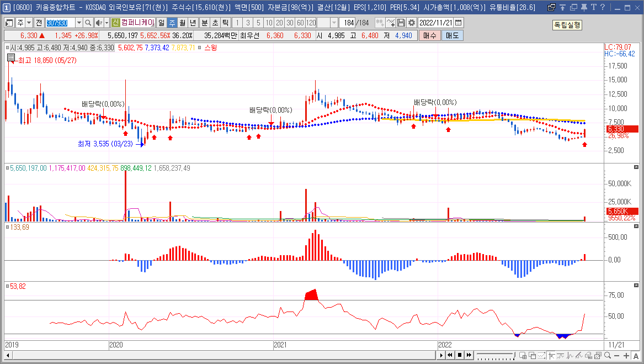Viewport: 644px width, 364px height.
Task: Click the 매수 buy button
Action: click(429, 36)
